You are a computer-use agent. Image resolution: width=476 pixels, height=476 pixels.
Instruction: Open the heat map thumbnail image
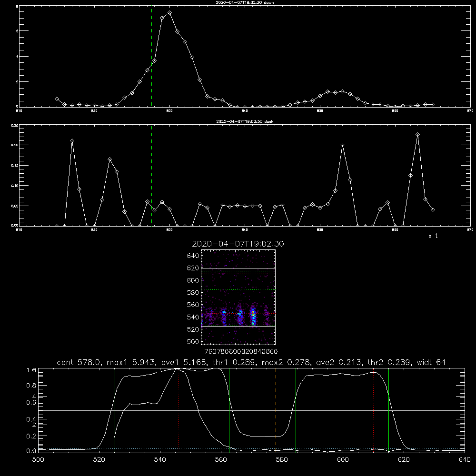238,297
